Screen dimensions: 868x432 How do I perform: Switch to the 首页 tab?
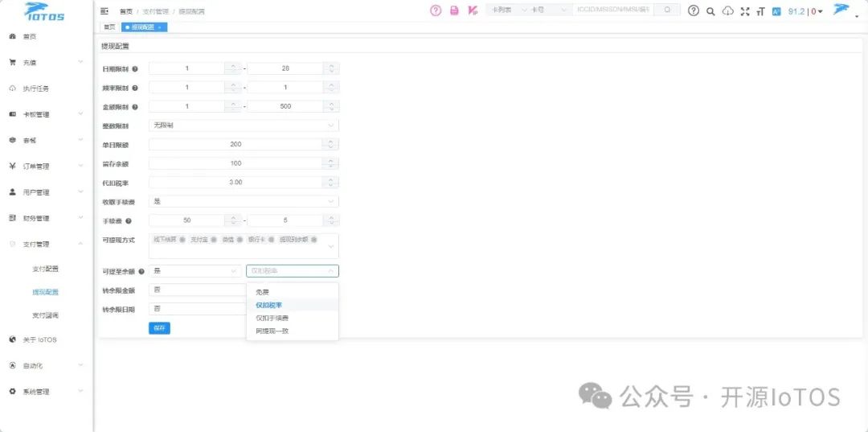coord(109,27)
